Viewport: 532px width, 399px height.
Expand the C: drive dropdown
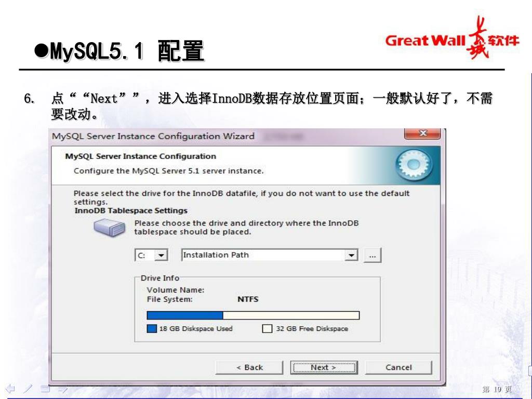pyautogui.click(x=161, y=255)
